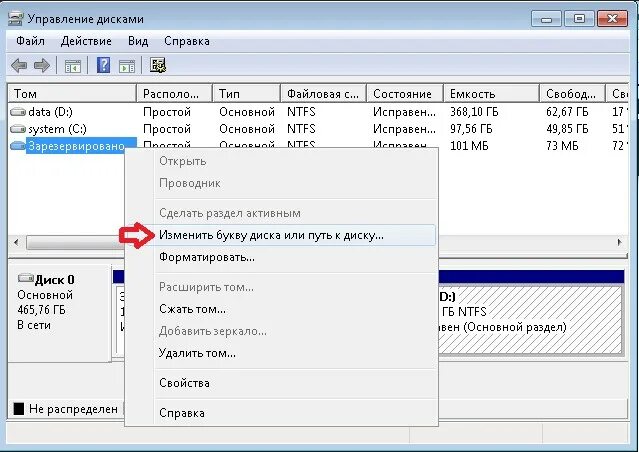
Task: Click the Диск 0 disk icon
Action: coord(25,278)
